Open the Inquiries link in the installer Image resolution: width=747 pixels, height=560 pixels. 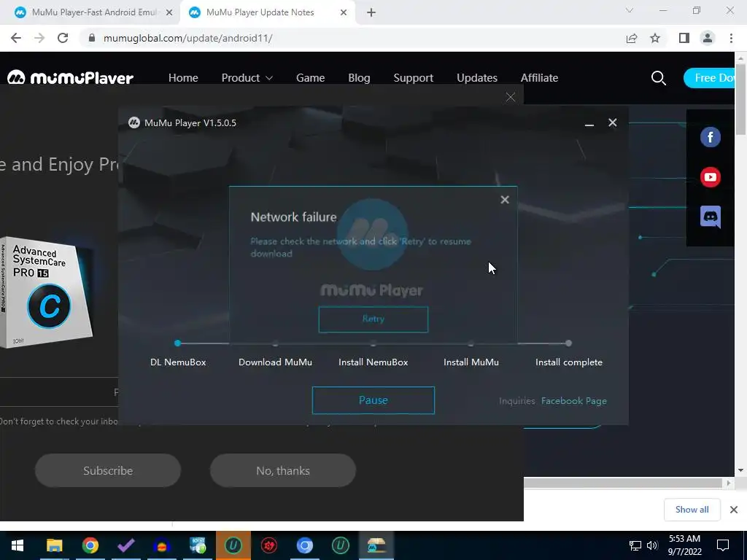(x=517, y=401)
